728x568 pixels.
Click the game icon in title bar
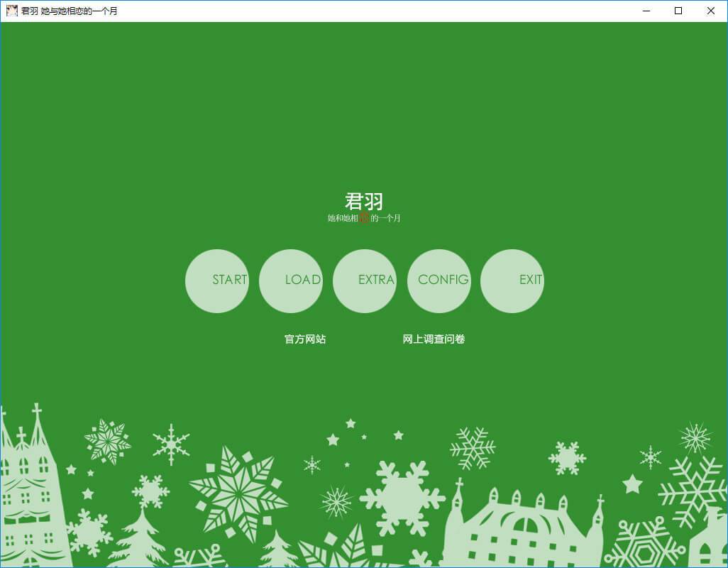(11, 11)
